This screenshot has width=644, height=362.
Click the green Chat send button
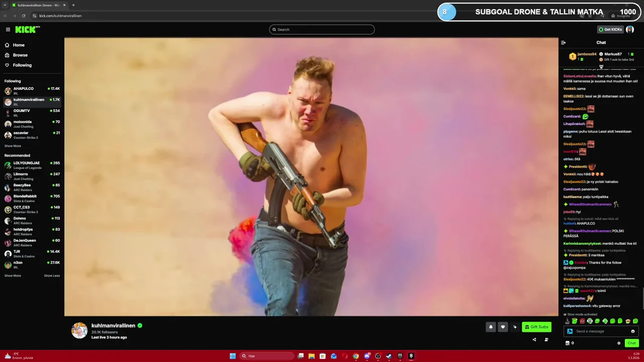pos(631,343)
